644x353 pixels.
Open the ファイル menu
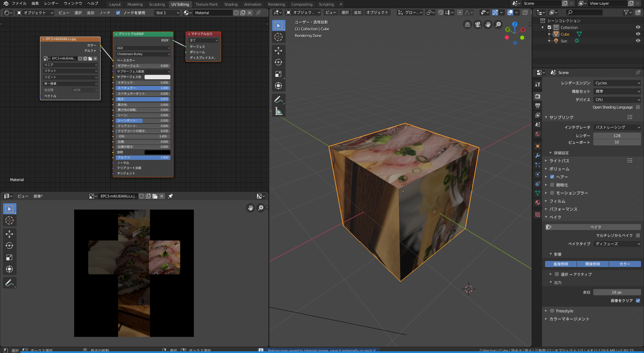click(x=19, y=4)
